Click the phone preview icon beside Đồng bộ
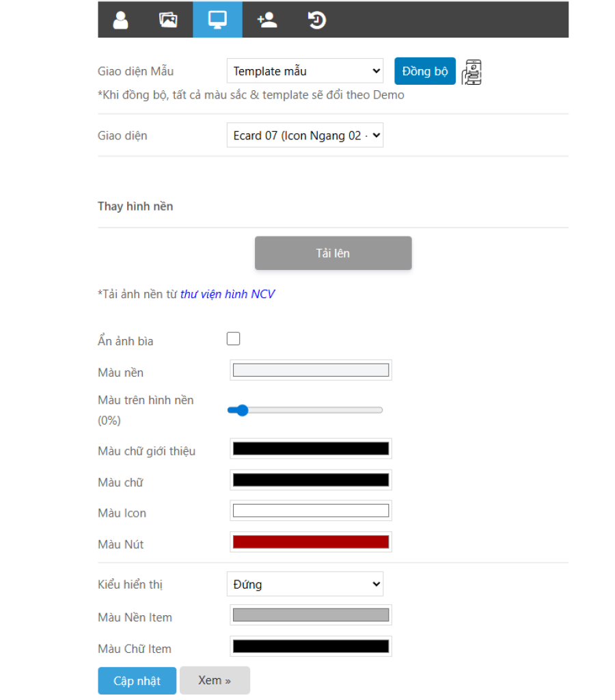Viewport: 615px width, 700px height. click(x=471, y=72)
